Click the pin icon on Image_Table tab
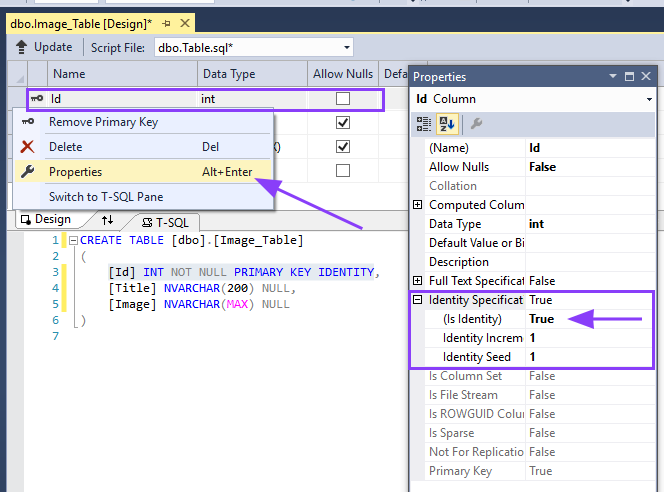The height and width of the screenshot is (492, 664). (167, 22)
